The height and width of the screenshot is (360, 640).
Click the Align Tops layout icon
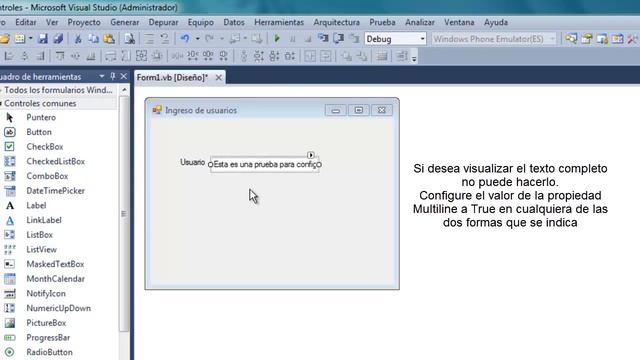60,56
